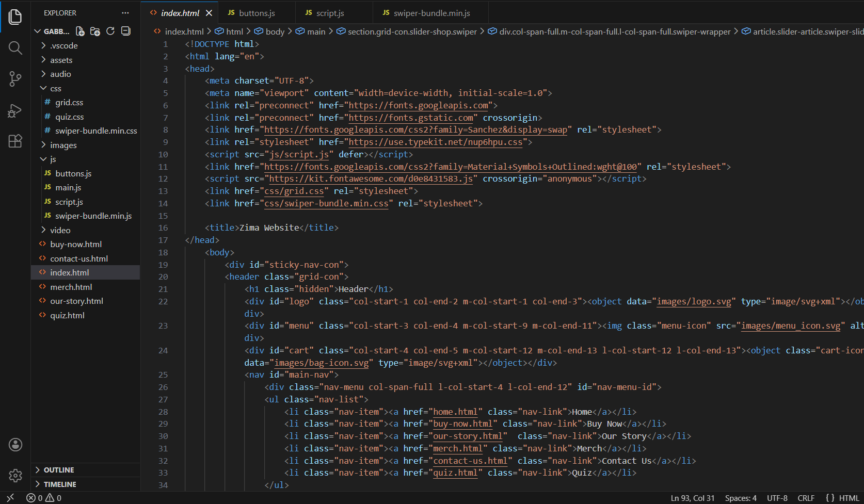Select merch.html in the explorer
Screen dimensions: 864x504
(70, 287)
